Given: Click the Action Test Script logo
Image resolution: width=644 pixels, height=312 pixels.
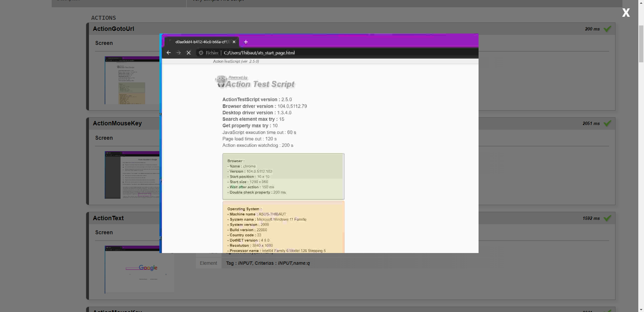Looking at the screenshot, I should point(255,82).
